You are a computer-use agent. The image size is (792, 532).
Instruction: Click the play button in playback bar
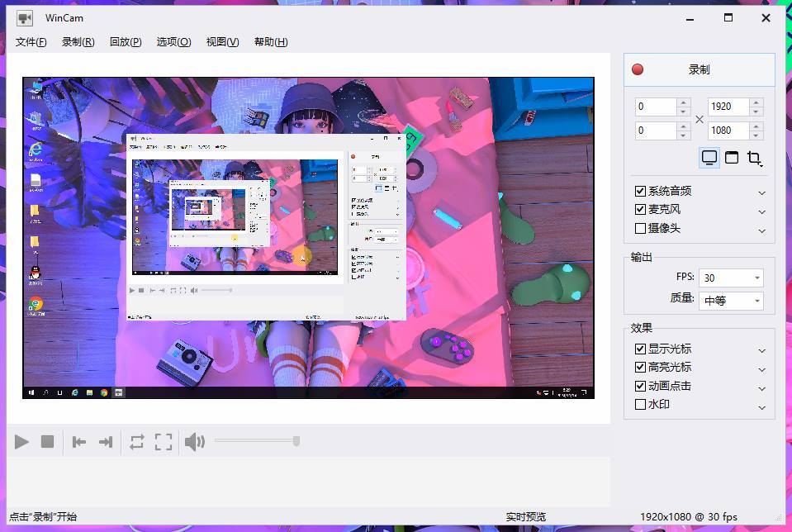click(x=21, y=442)
